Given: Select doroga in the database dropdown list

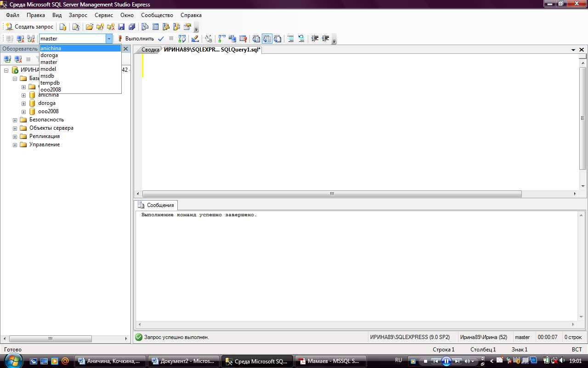Looking at the screenshot, I should (80, 55).
